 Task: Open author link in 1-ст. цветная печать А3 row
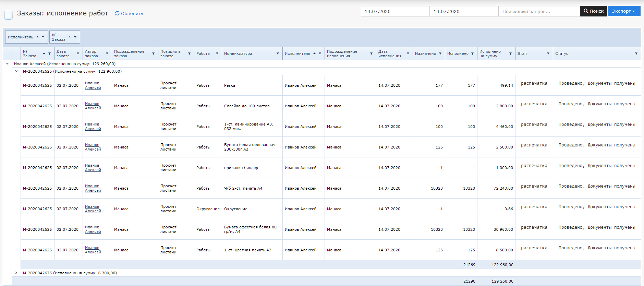pyautogui.click(x=93, y=250)
